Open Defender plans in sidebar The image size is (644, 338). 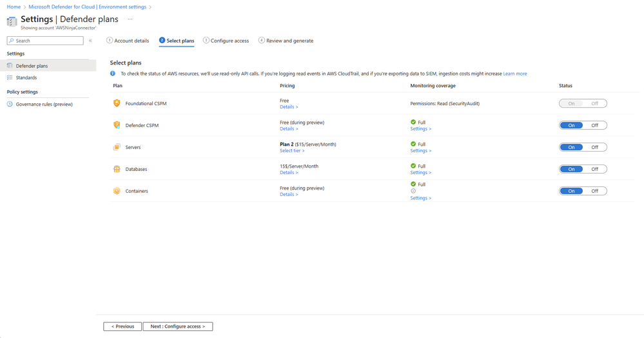[x=48, y=66]
